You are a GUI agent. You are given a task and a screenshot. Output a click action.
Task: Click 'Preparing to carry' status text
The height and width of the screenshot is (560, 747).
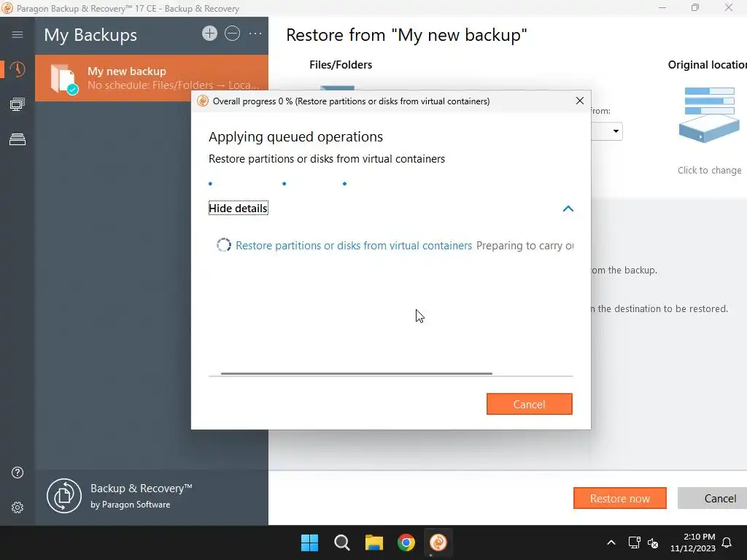coord(525,245)
